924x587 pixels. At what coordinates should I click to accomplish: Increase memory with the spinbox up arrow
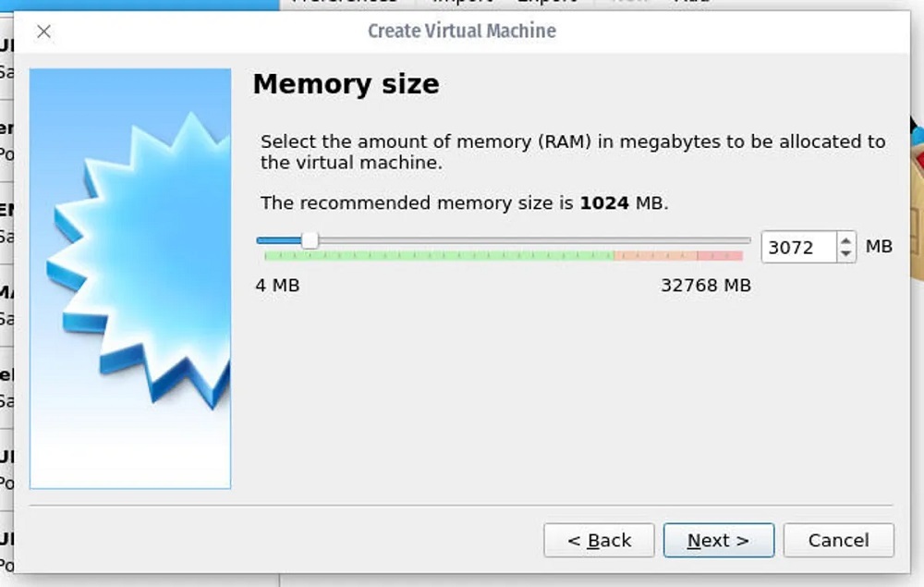[x=846, y=240]
